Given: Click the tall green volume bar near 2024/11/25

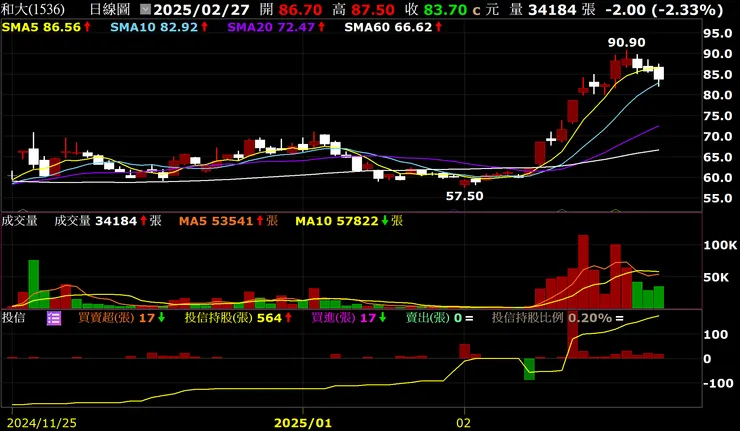Looking at the screenshot, I should click(34, 284).
